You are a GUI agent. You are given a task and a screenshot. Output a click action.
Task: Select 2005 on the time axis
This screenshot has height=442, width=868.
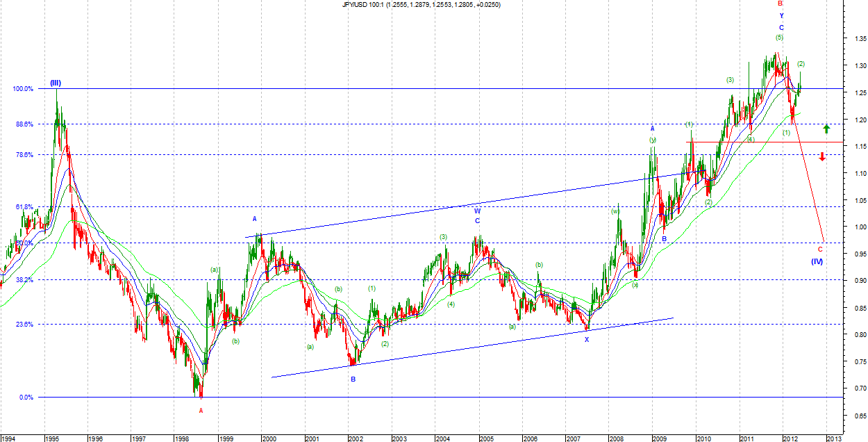486,439
